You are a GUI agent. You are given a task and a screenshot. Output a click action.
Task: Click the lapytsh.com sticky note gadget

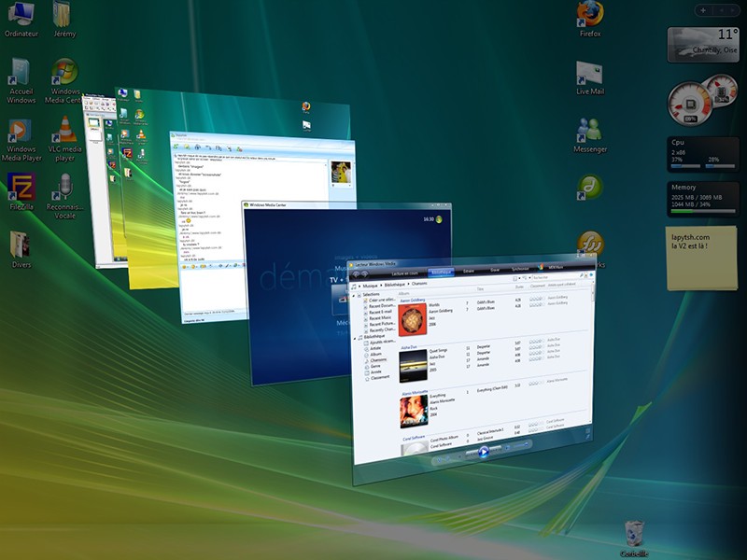click(702, 258)
